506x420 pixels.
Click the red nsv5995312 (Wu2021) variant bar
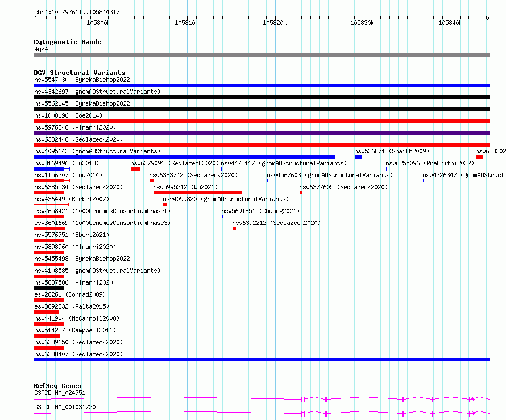pos(197,193)
